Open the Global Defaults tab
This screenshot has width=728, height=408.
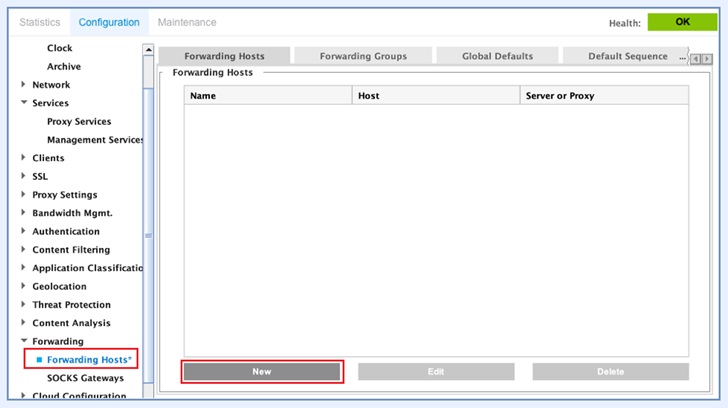click(497, 56)
